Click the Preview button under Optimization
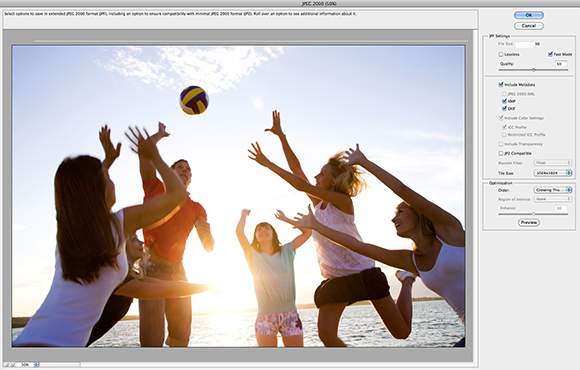 (529, 222)
